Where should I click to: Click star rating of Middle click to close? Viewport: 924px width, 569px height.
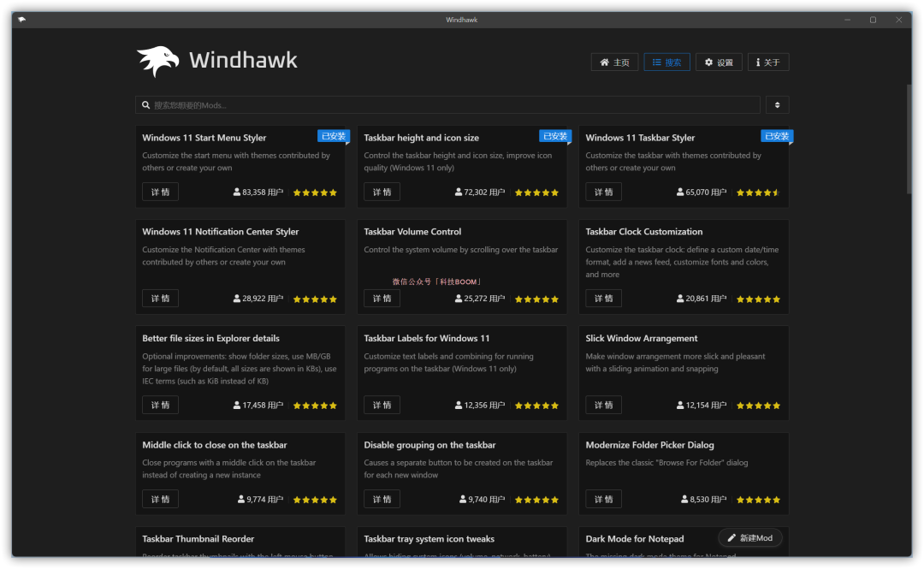[315, 500]
